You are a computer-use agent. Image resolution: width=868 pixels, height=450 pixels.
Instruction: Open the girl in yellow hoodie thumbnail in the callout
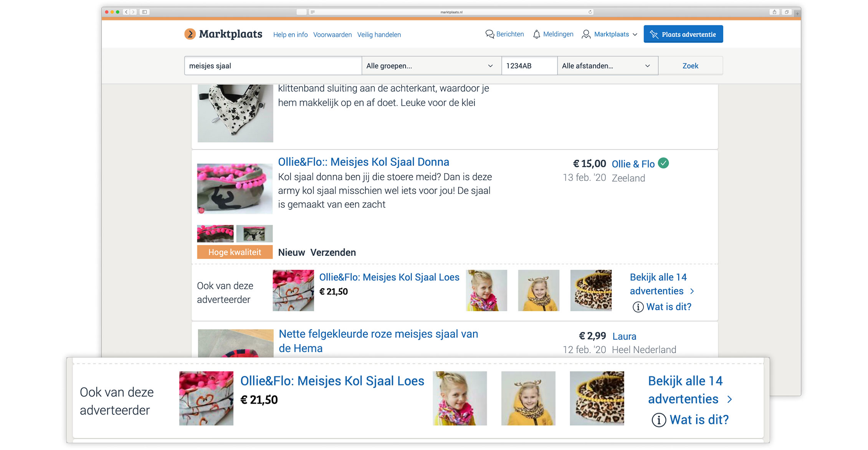pos(528,398)
